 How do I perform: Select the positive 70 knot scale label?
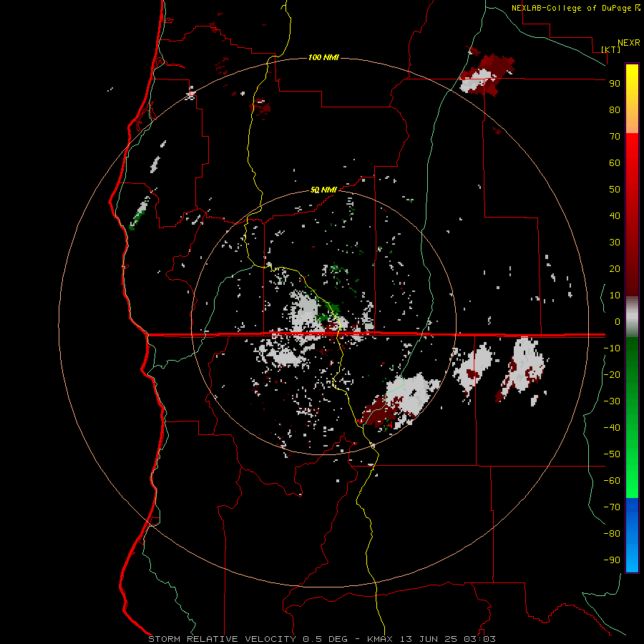pyautogui.click(x=615, y=137)
